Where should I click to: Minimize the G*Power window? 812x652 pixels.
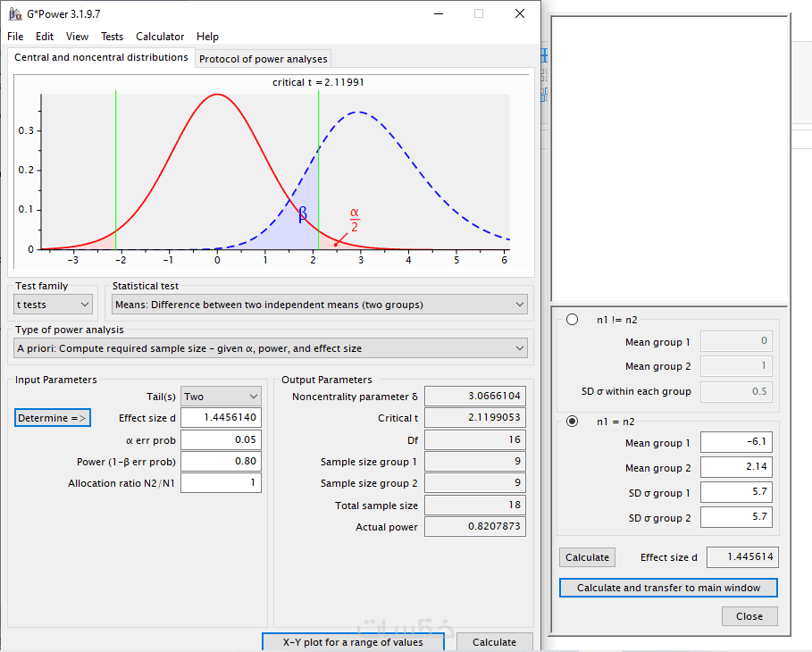439,13
